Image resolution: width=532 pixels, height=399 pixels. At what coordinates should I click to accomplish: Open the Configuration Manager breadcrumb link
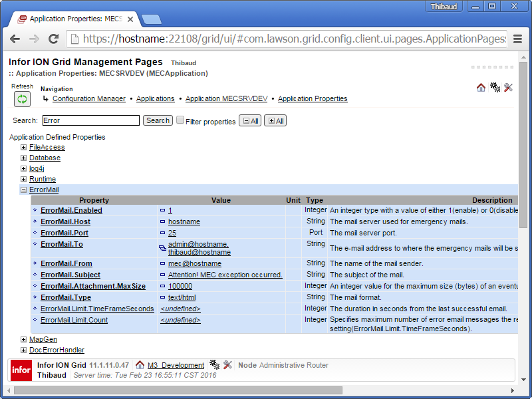(x=89, y=98)
